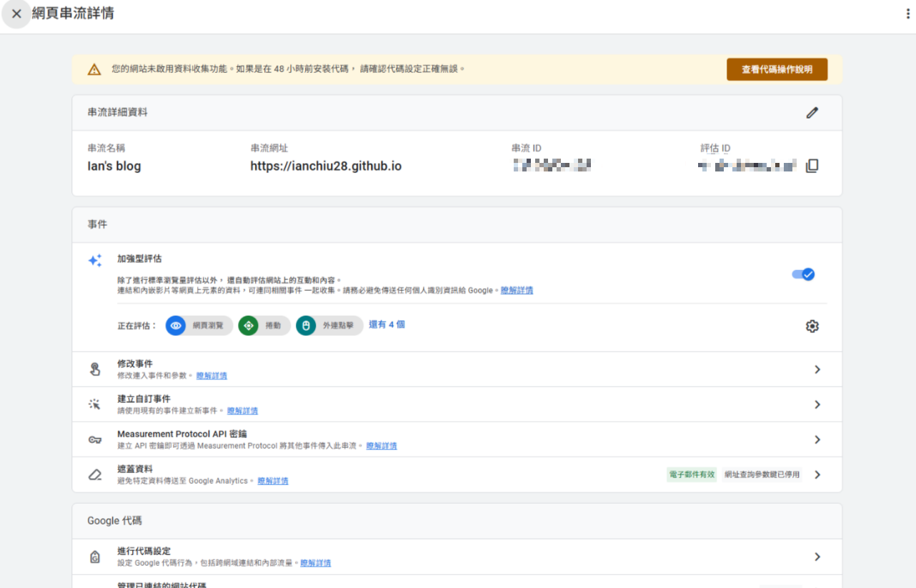Screen dimensions: 916x588
Task: Click the 遮蓋資料 eraser icon
Action: click(95, 474)
